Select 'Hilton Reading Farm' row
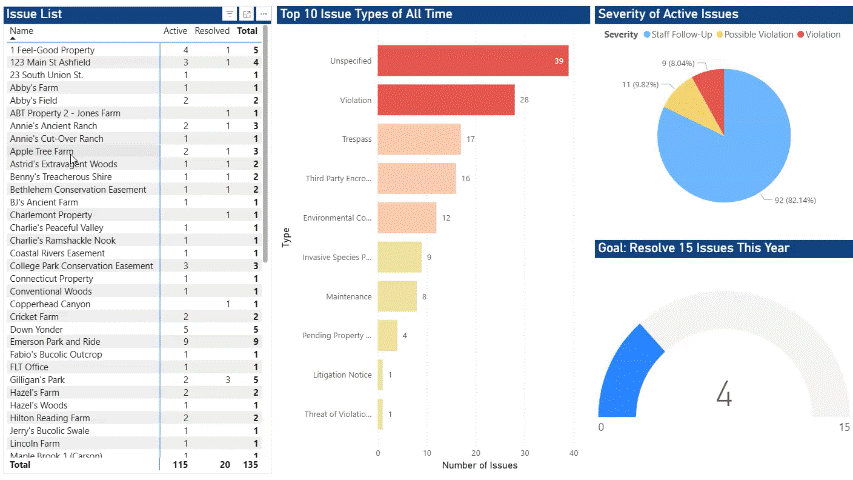 [x=134, y=418]
